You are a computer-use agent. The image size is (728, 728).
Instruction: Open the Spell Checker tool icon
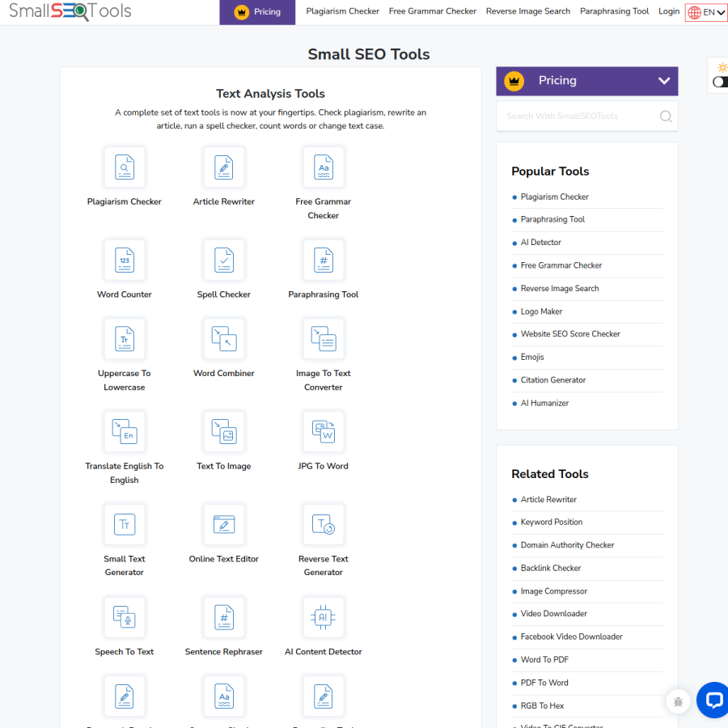224,260
